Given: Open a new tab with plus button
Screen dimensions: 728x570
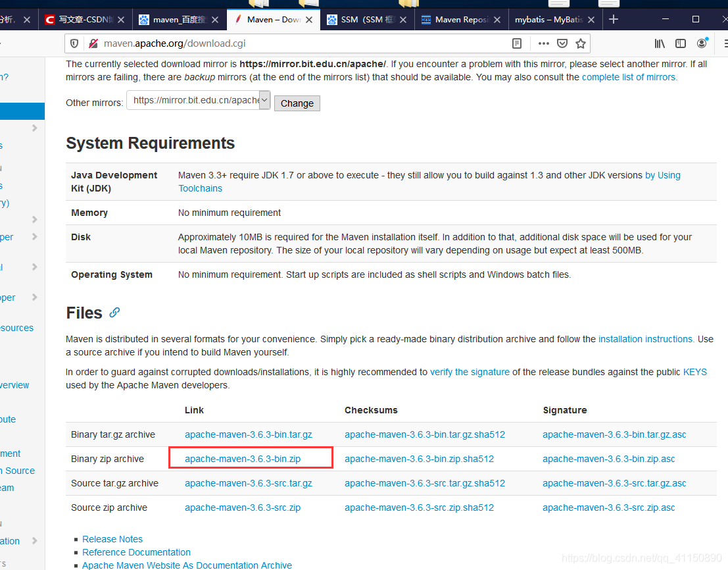Looking at the screenshot, I should pyautogui.click(x=614, y=20).
